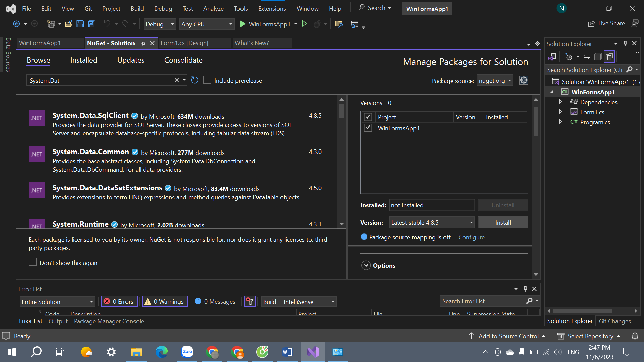Click the New Project toolbar icon
The image size is (644, 362).
coord(51,24)
